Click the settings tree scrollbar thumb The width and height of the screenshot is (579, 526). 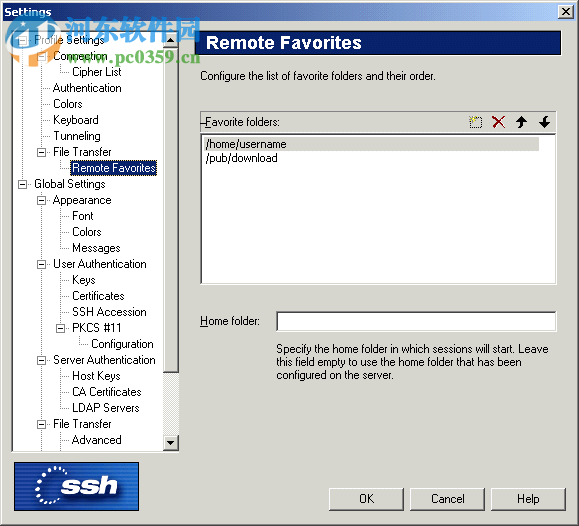(x=171, y=210)
